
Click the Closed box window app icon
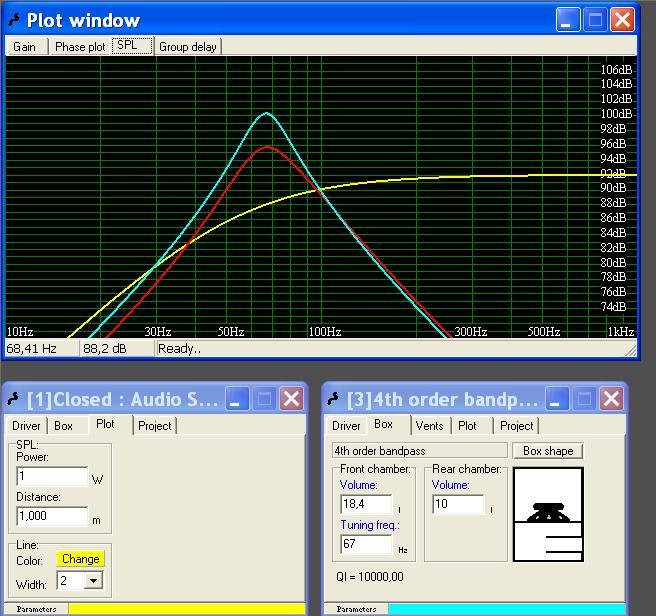click(13, 399)
